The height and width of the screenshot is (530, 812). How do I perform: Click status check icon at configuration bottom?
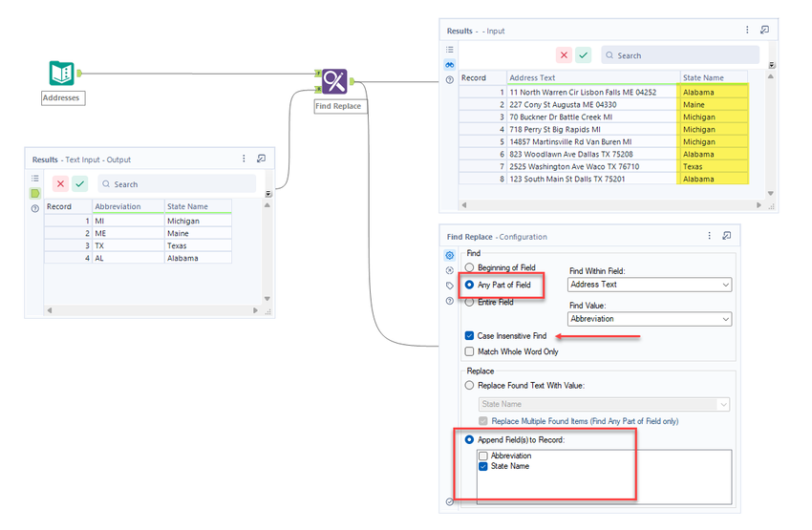pyautogui.click(x=450, y=501)
